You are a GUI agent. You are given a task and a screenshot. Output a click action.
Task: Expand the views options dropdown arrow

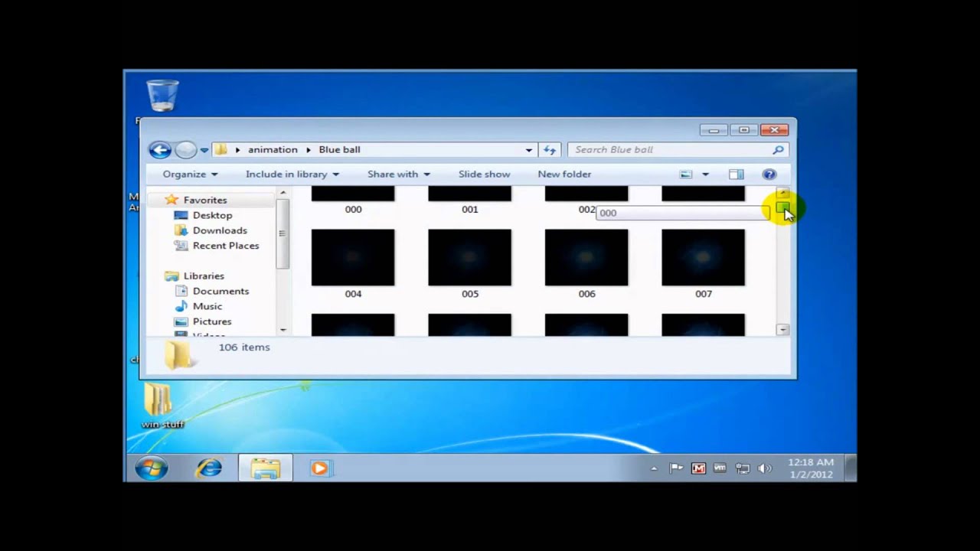pyautogui.click(x=705, y=174)
